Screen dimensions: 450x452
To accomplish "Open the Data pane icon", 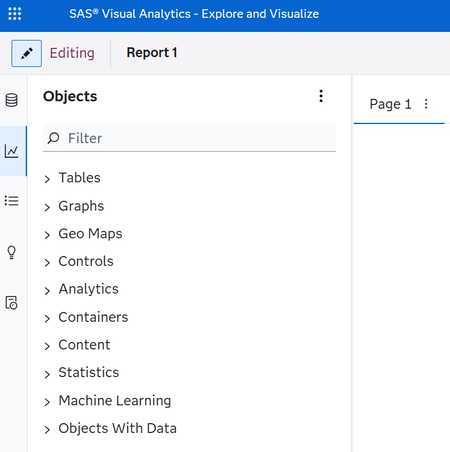I will 12,100.
